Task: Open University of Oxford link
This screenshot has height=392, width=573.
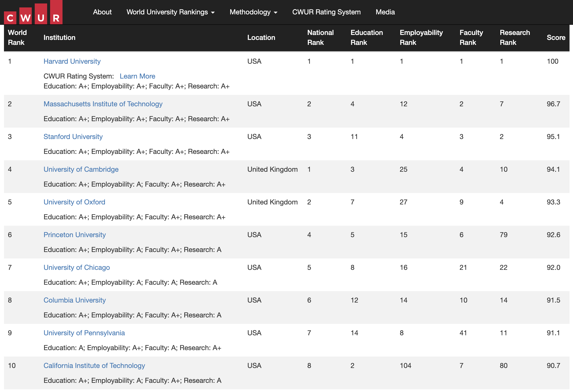Action: point(74,202)
